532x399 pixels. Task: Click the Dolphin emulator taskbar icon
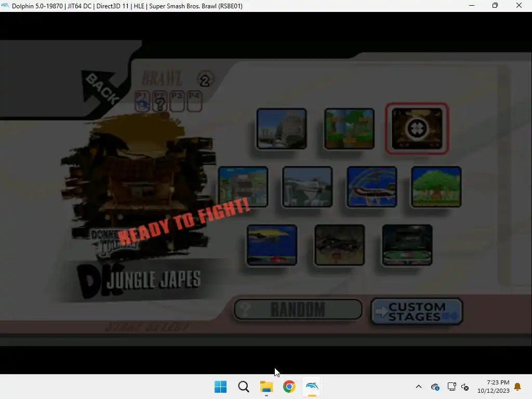click(x=312, y=387)
